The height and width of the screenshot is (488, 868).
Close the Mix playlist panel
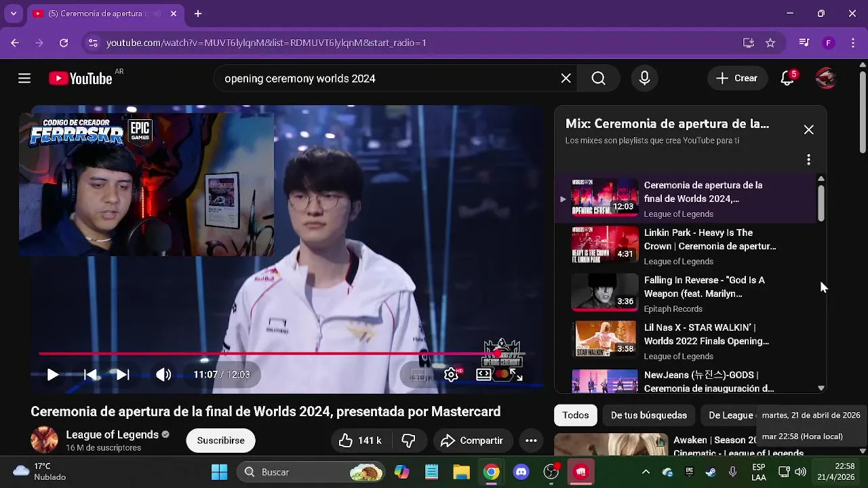[x=808, y=129]
